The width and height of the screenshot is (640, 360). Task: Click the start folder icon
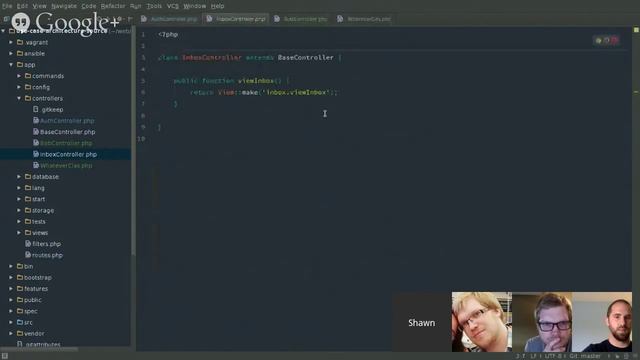tap(28, 199)
